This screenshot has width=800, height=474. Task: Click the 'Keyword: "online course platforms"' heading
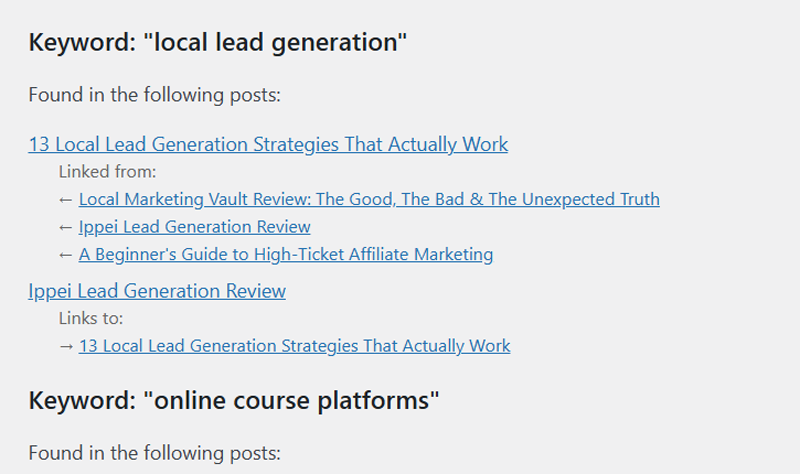234,401
